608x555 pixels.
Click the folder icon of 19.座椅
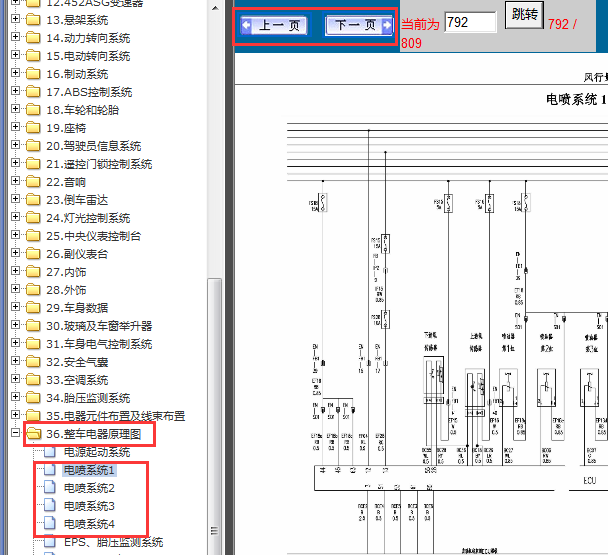coord(33,128)
